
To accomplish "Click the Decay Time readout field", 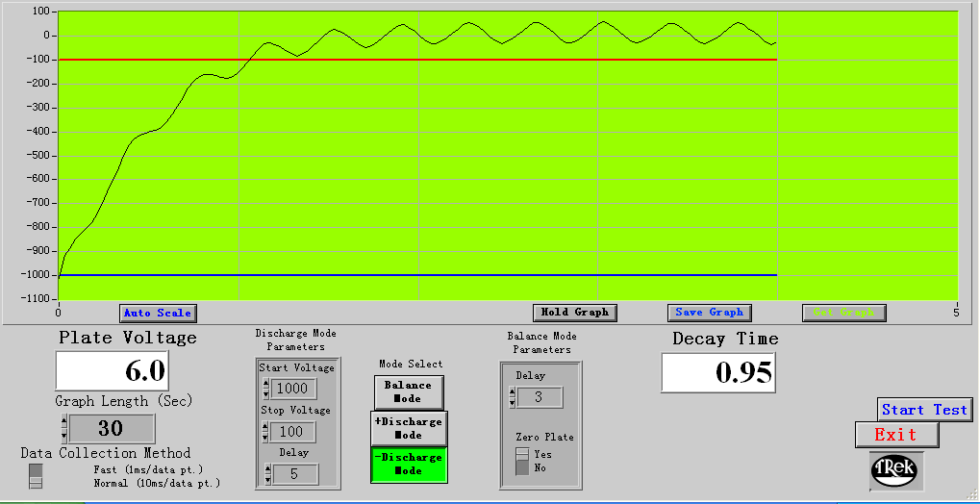I will (x=717, y=373).
